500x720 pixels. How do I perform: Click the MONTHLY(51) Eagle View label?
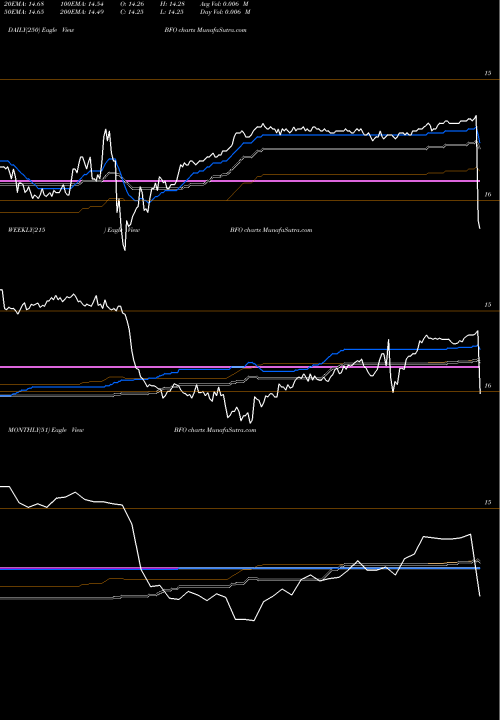46,430
